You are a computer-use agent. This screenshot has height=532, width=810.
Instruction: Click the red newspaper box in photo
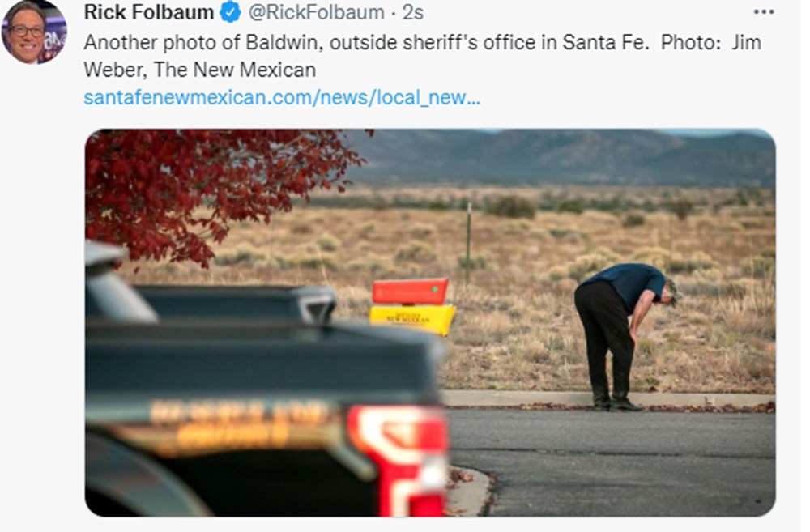[x=410, y=291]
